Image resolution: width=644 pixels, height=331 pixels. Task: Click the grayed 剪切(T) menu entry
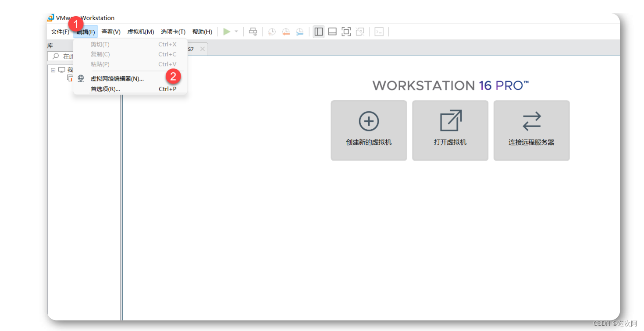130,44
